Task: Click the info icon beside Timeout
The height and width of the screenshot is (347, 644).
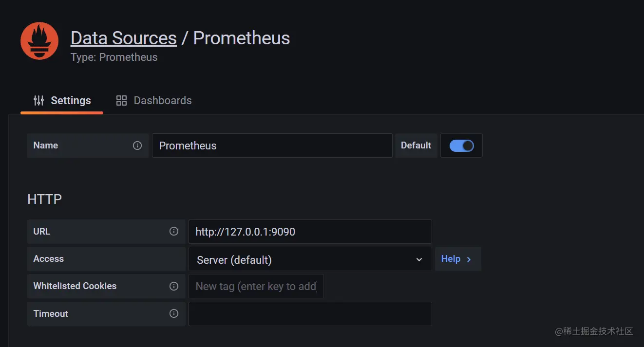Action: 174,313
